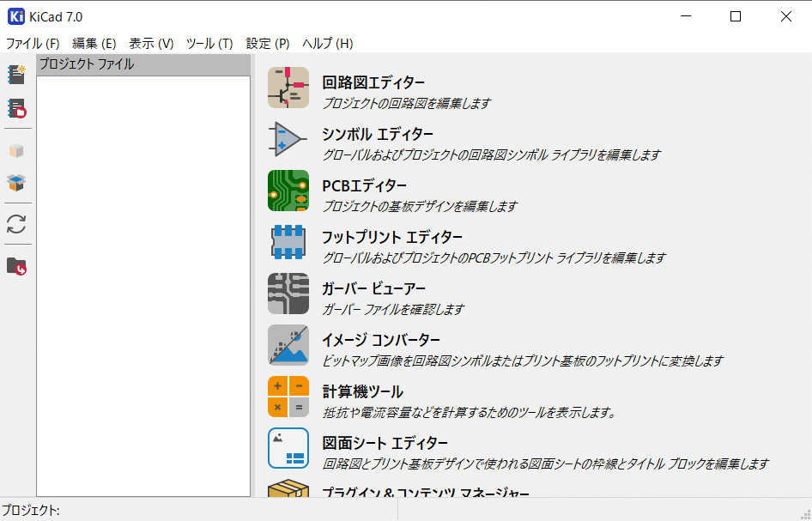Click the resize grip in status bar corner

804,514
